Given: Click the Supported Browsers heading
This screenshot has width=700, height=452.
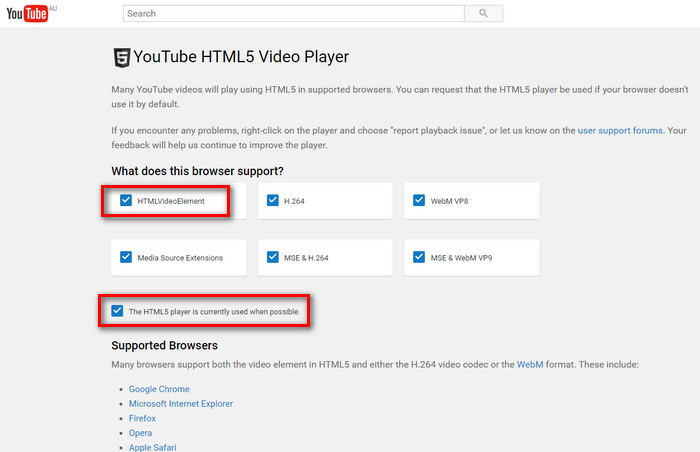Looking at the screenshot, I should 164,345.
